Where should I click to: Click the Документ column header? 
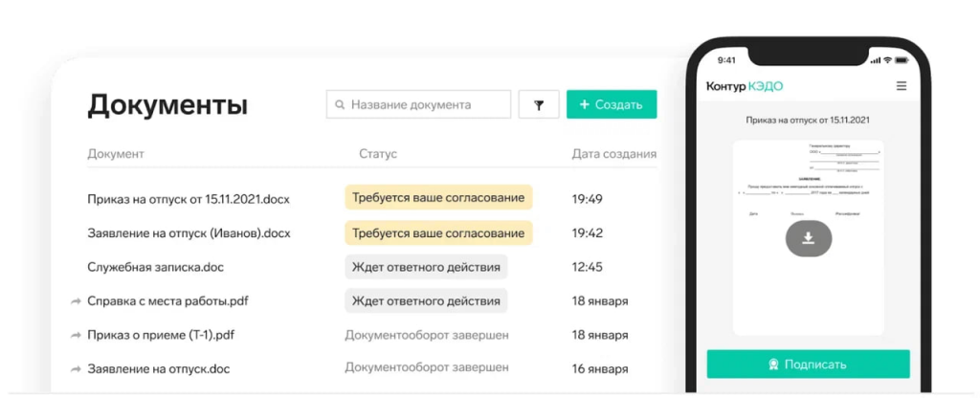(x=116, y=154)
